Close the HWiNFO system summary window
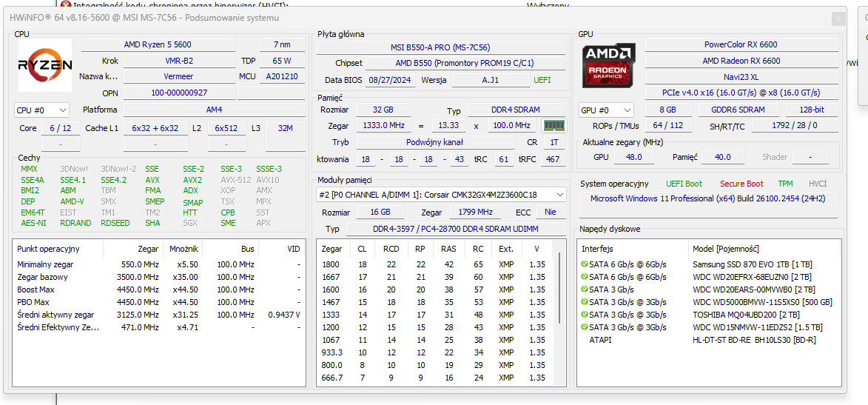 coord(838,19)
